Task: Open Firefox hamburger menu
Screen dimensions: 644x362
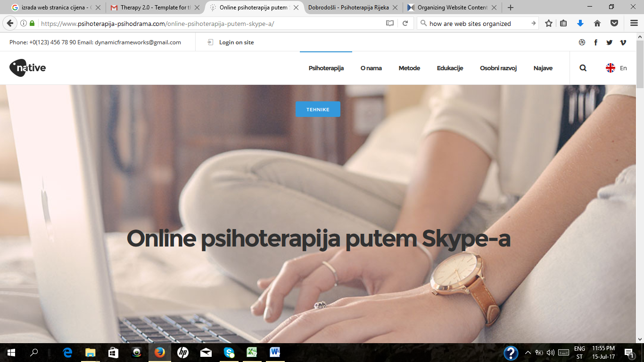Action: 634,23
